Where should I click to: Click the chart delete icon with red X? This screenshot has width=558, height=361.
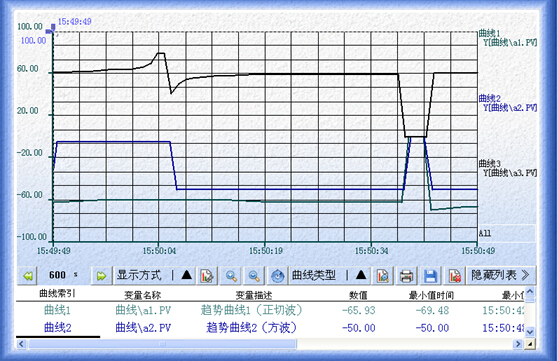(x=454, y=276)
